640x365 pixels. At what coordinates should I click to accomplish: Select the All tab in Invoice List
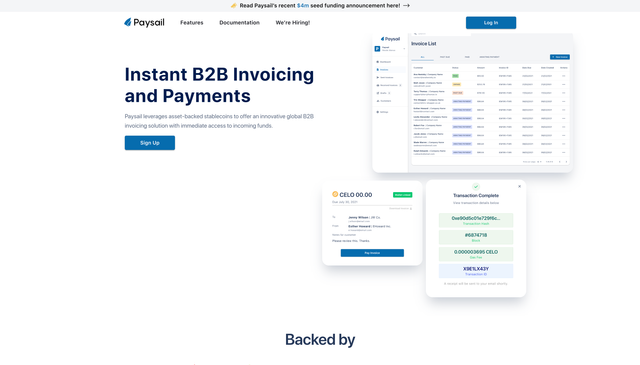click(x=422, y=57)
